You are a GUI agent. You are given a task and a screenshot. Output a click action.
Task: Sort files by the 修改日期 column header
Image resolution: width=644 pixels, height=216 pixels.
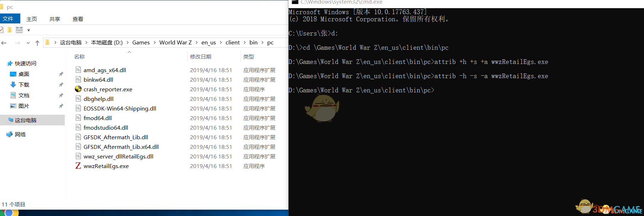pyautogui.click(x=201, y=56)
